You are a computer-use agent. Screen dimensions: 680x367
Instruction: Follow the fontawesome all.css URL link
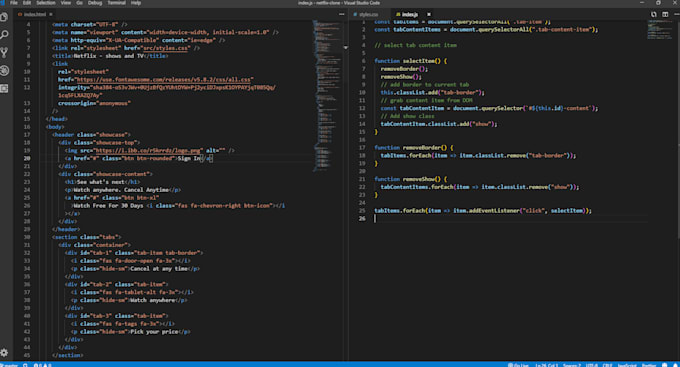pyautogui.click(x=163, y=80)
